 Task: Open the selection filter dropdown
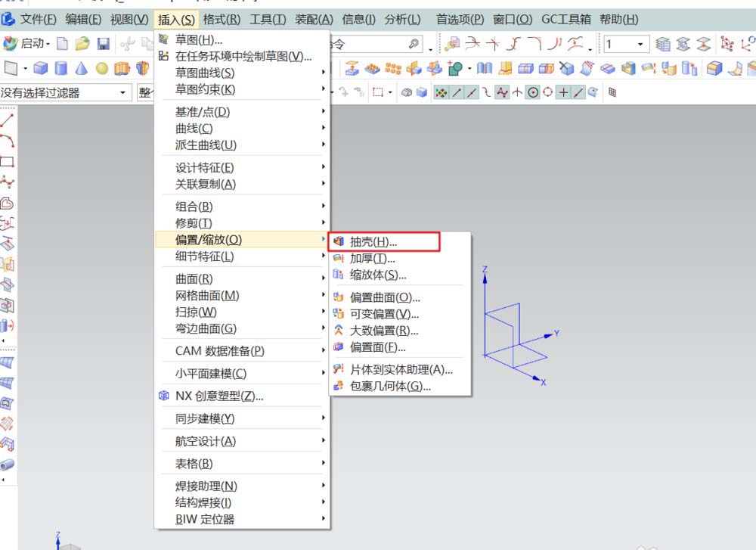123,92
